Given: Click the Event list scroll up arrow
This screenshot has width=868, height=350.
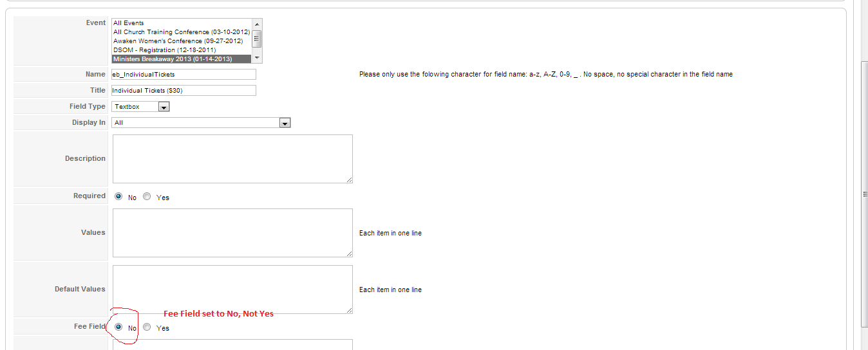Looking at the screenshot, I should 257,23.
